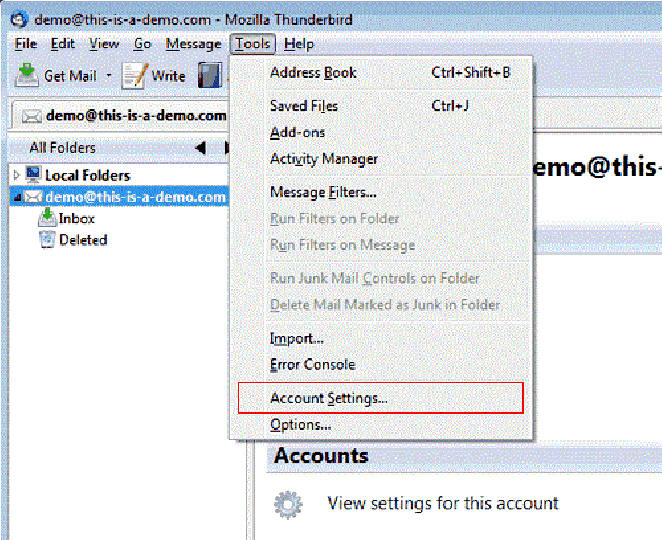Open Add-ons from the Tools menu
Viewport: 662px width, 540px height.
(381, 133)
